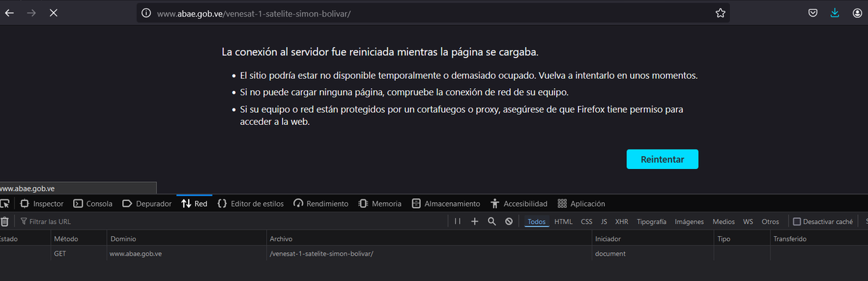Add a new request with plus icon
The height and width of the screenshot is (281, 868).
475,222
